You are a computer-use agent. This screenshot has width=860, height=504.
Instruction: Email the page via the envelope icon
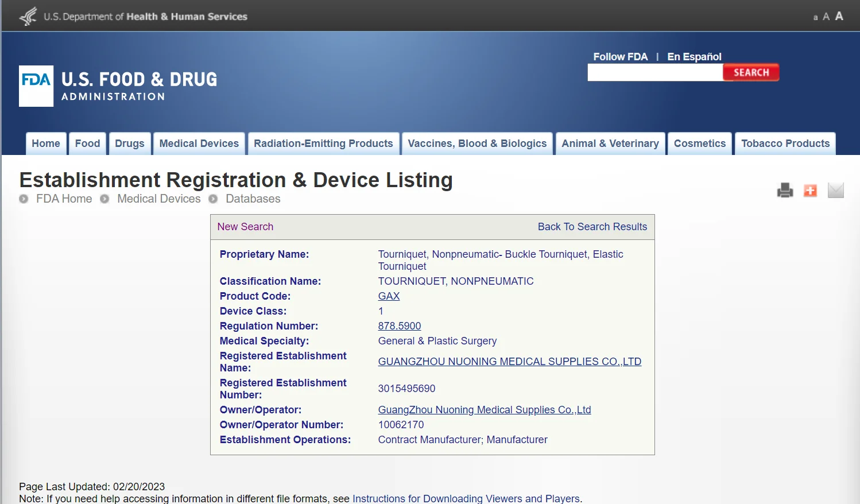pyautogui.click(x=836, y=190)
